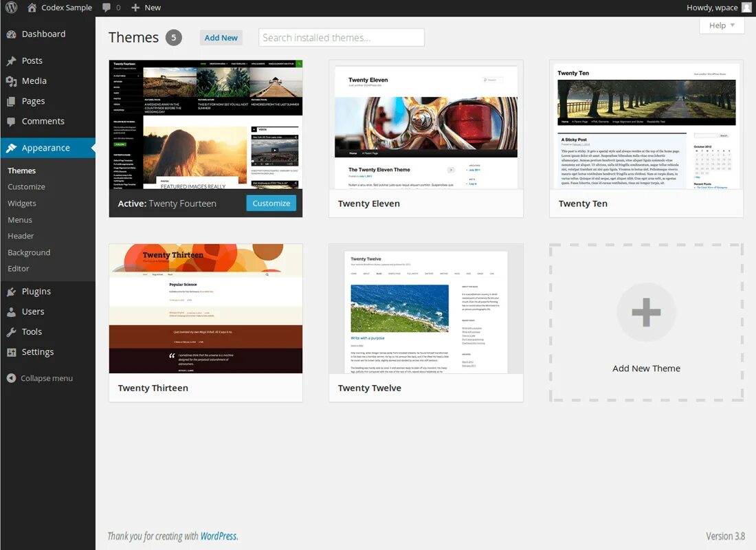Open the WordPress link in the footer
This screenshot has width=756, height=550.
(x=219, y=536)
